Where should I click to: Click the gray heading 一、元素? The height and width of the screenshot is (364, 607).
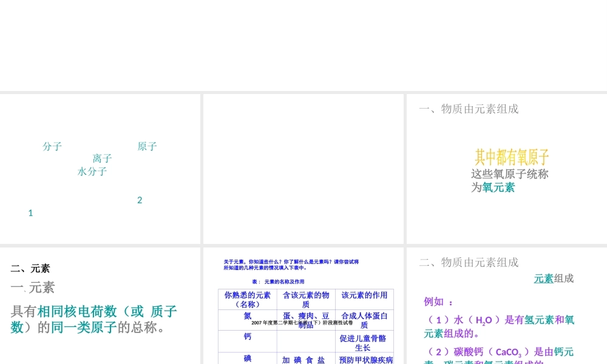[33, 288]
